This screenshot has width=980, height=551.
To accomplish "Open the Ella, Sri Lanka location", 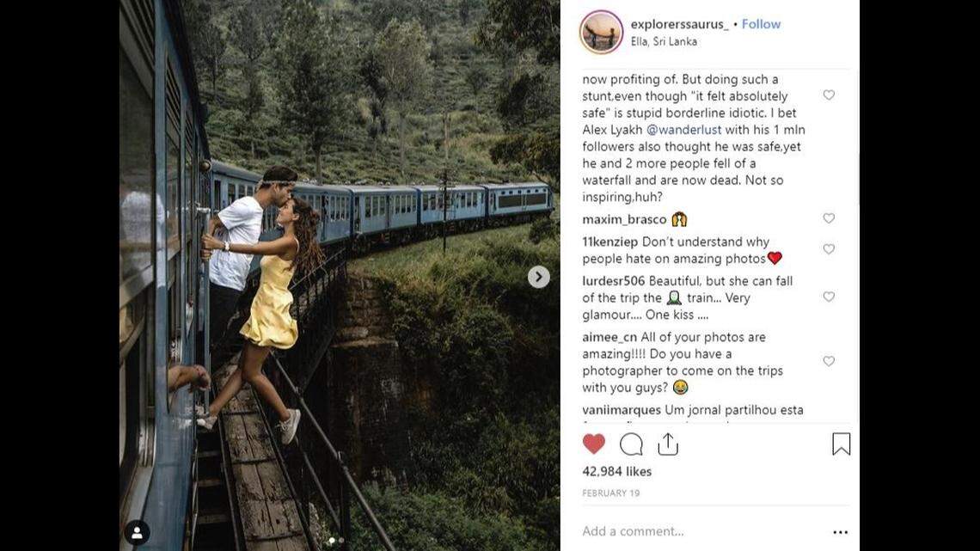I will (664, 41).
